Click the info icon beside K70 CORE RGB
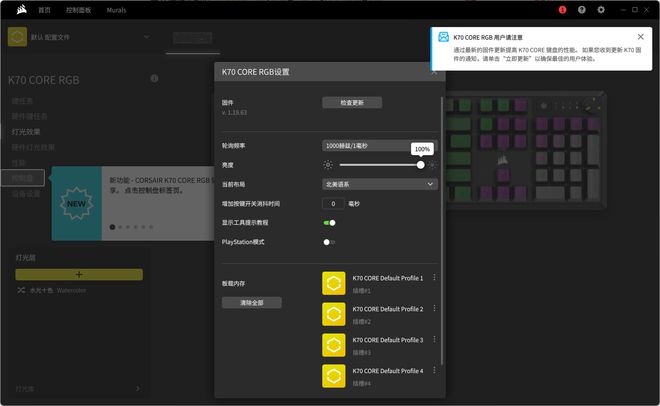660x406 pixels. tap(154, 78)
